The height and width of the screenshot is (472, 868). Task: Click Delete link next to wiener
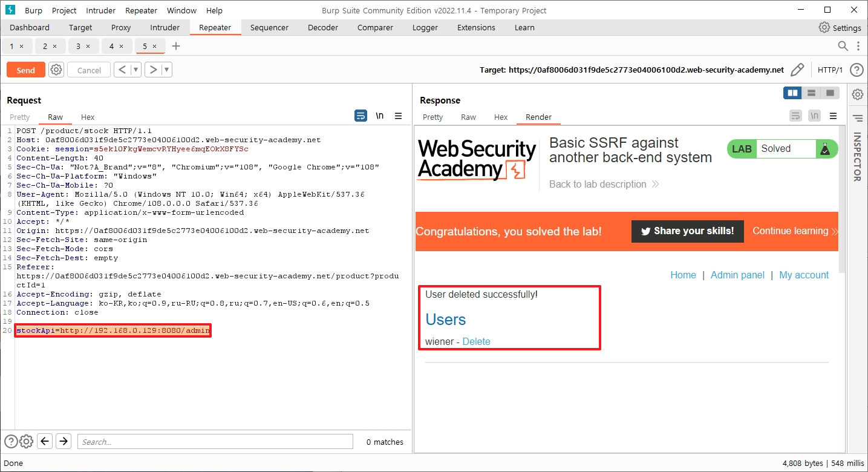coord(476,341)
